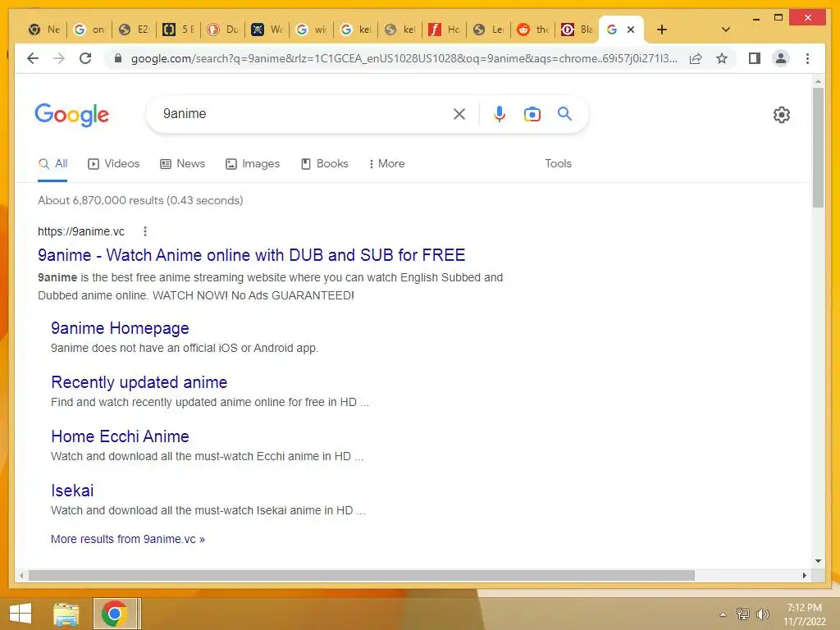Go to Google homepage via logo
Viewport: 840px width, 630px height.
[72, 115]
